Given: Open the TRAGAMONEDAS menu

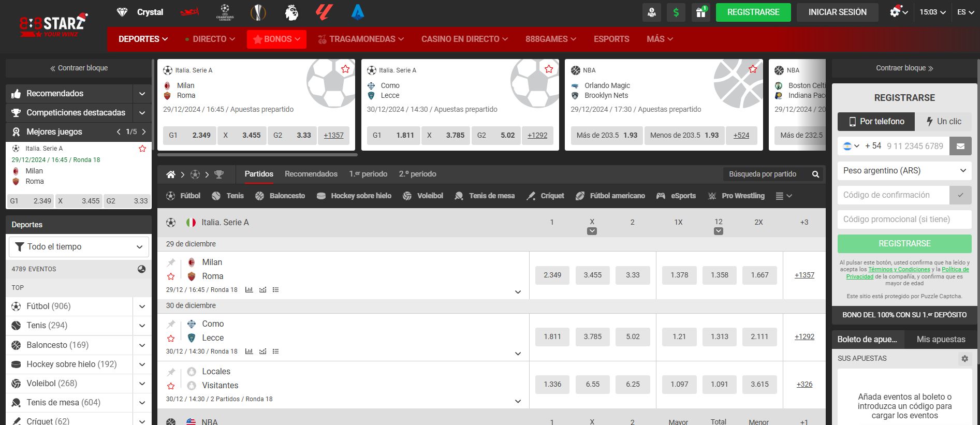Looking at the screenshot, I should [x=361, y=39].
